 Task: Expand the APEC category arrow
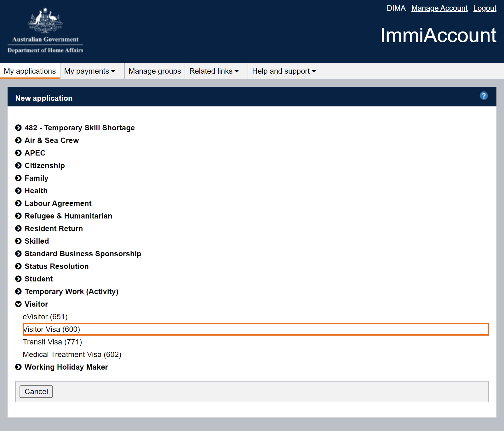click(18, 153)
